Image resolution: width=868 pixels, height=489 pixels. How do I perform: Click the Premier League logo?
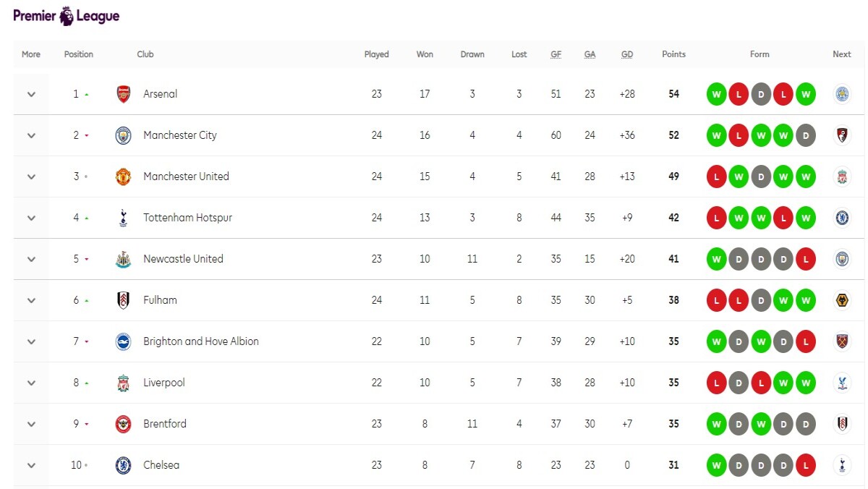(x=67, y=16)
